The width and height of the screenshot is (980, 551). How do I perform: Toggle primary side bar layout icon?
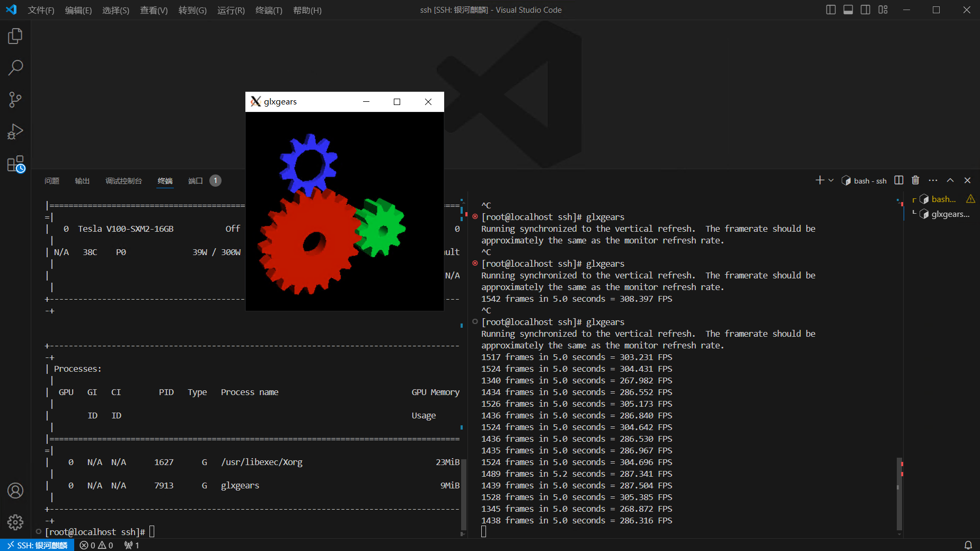point(831,10)
